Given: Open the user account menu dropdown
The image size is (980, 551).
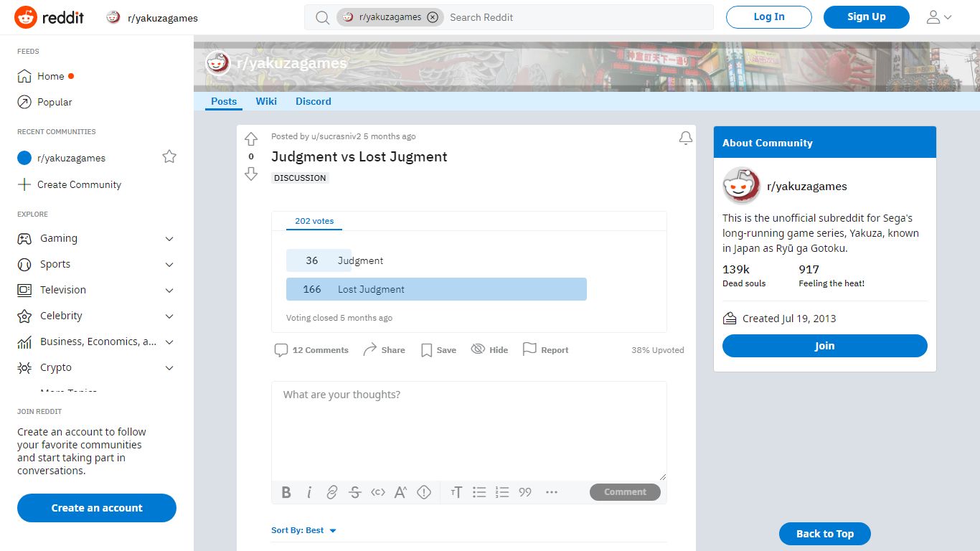Looking at the screenshot, I should coord(939,17).
